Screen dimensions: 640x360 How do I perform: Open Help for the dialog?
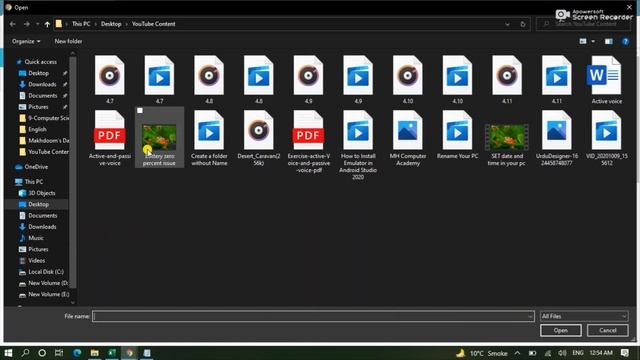(625, 41)
